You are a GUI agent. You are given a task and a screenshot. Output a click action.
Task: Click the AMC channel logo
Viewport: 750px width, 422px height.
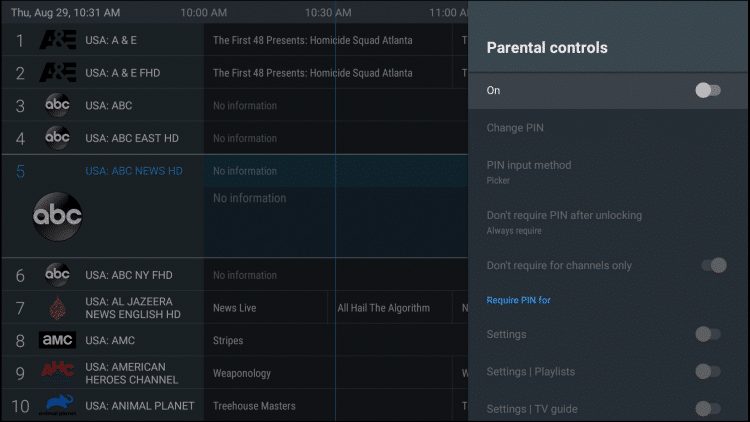click(x=57, y=340)
